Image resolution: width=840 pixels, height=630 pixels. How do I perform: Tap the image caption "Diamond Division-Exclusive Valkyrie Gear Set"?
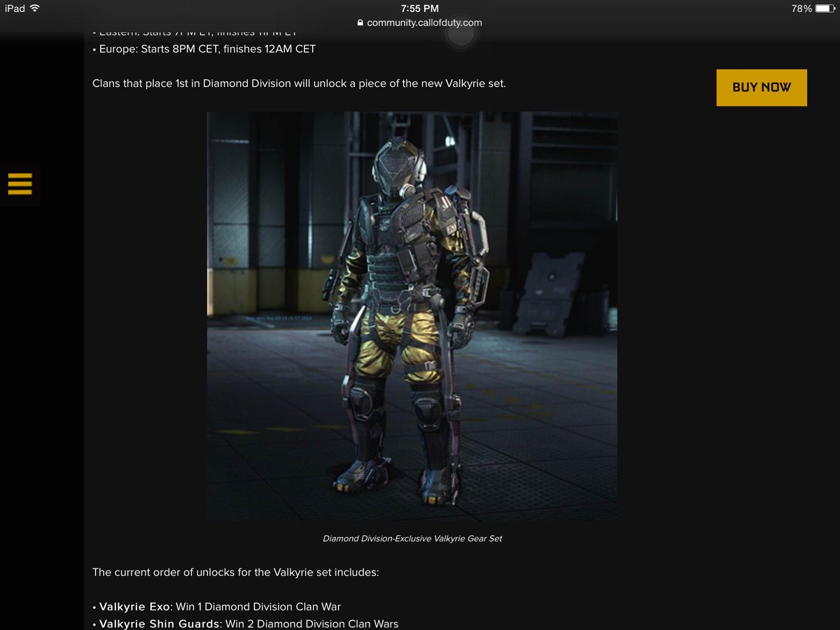[412, 538]
